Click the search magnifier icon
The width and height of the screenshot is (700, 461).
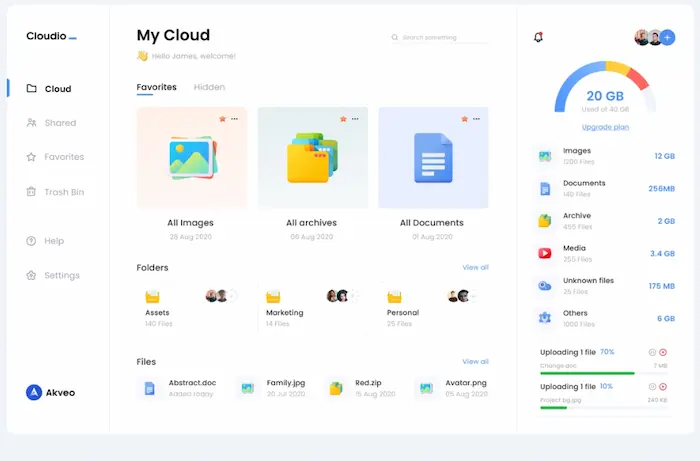click(395, 37)
